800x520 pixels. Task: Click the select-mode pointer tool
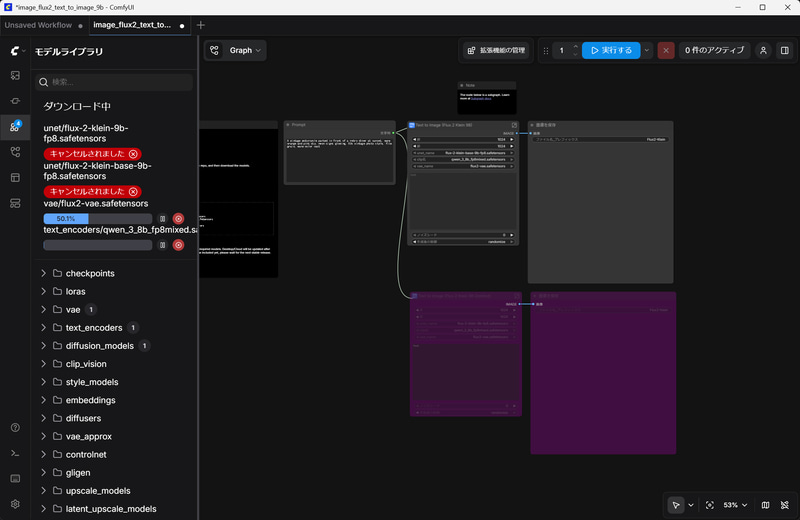pyautogui.click(x=676, y=505)
